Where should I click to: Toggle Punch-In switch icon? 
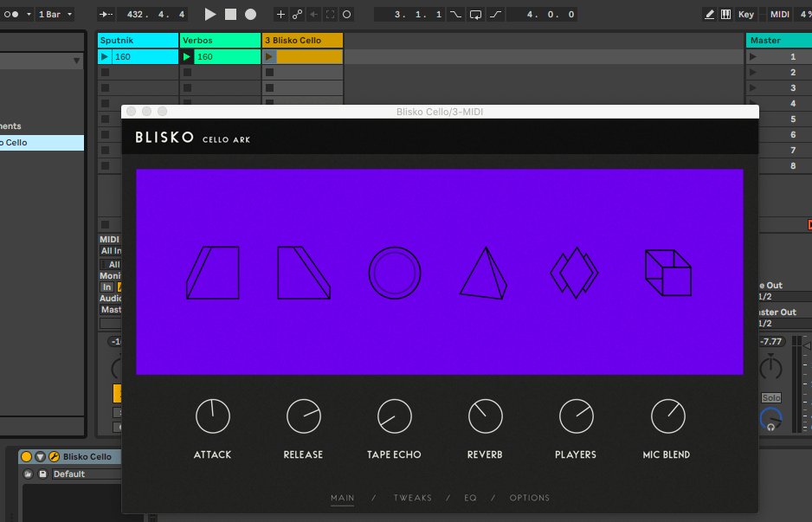(x=455, y=15)
